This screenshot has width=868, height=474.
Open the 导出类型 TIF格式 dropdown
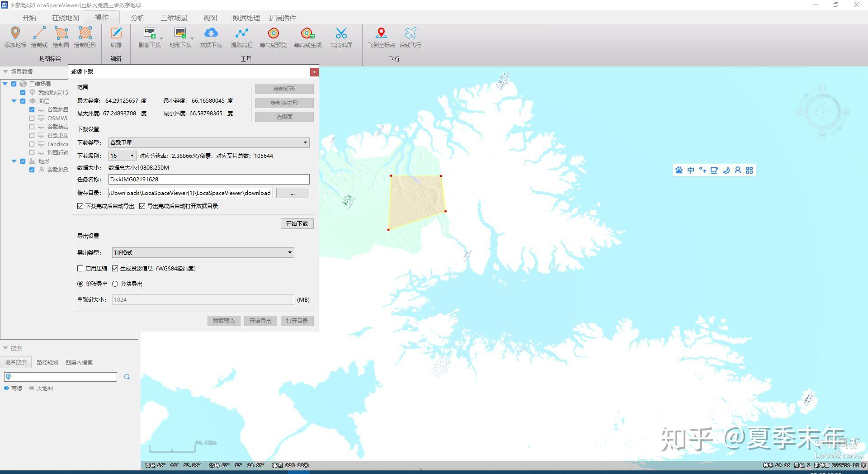[x=203, y=252]
